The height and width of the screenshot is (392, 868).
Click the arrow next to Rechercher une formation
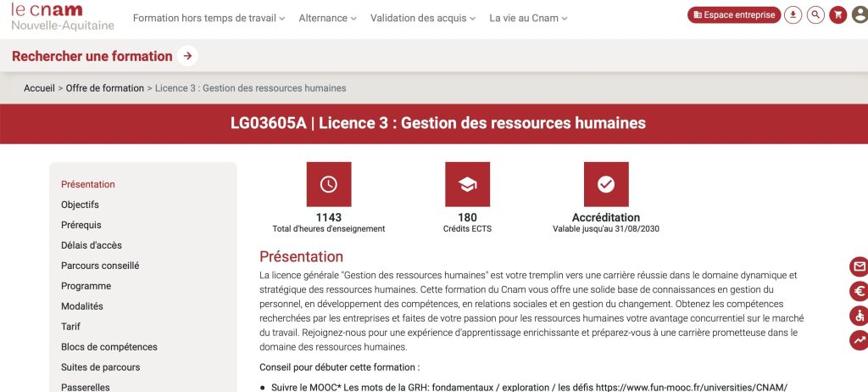click(187, 56)
